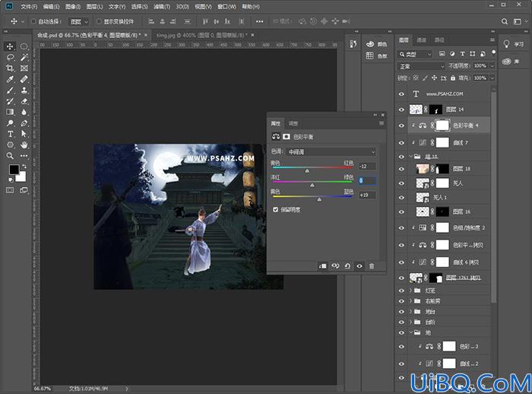This screenshot has width=532, height=394.
Task: Clip adjustment to layer in Properties panel
Action: [323, 266]
